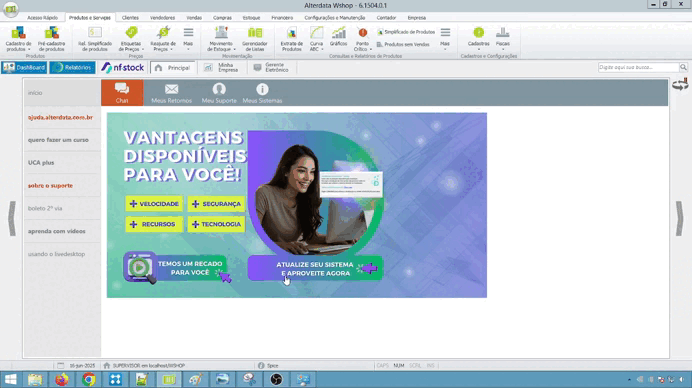Click the Meus Sistemas info icon

pos(262,89)
